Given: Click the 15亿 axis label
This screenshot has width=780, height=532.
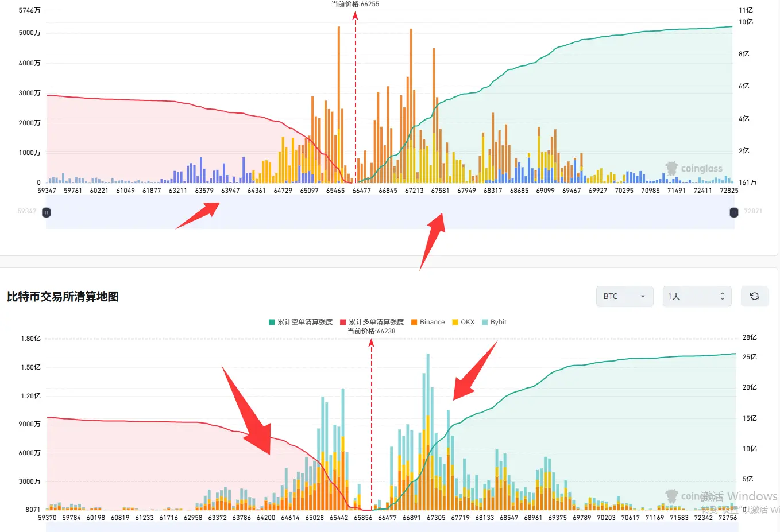Looking at the screenshot, I should click(x=750, y=418).
